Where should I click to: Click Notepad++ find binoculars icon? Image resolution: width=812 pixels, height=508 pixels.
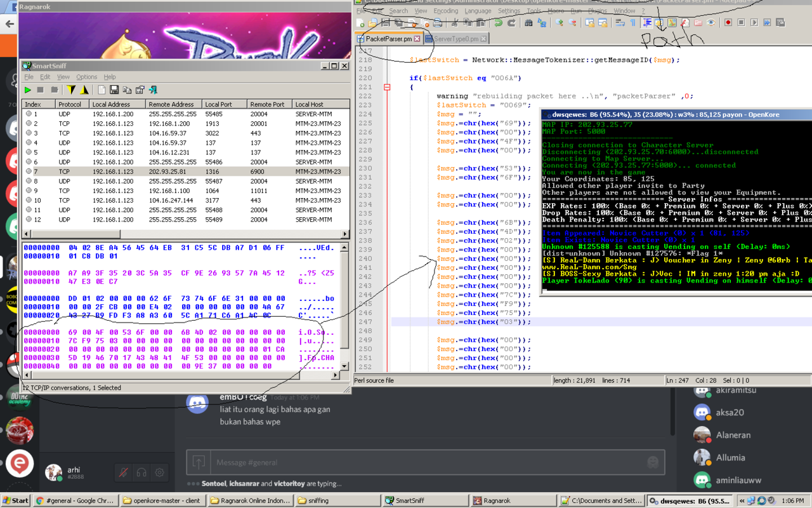point(528,23)
